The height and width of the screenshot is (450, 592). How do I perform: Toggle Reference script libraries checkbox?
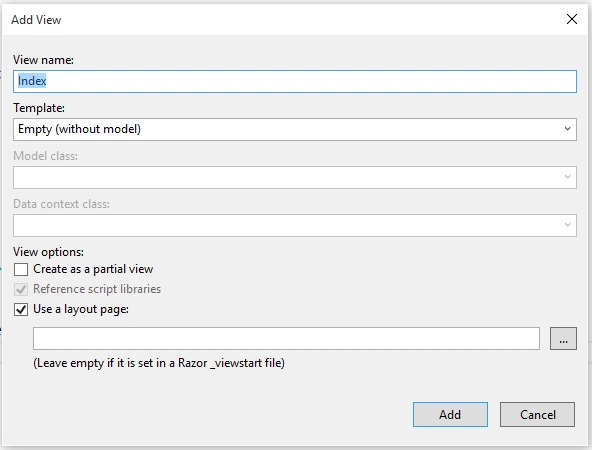pyautogui.click(x=21, y=290)
